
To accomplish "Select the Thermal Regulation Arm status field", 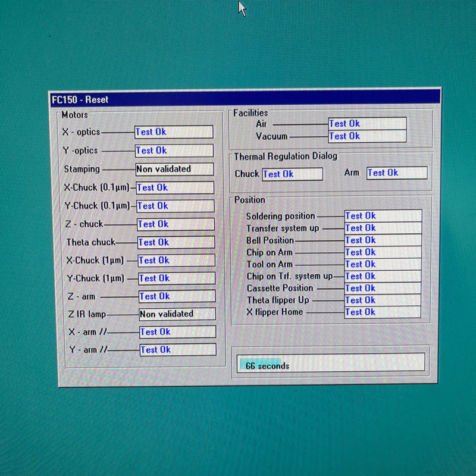I will [x=396, y=173].
